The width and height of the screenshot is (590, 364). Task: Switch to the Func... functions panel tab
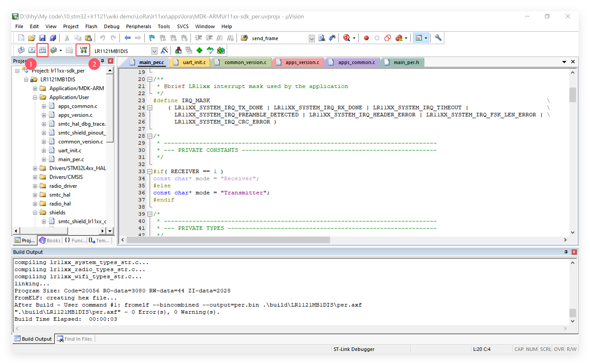coord(75,240)
